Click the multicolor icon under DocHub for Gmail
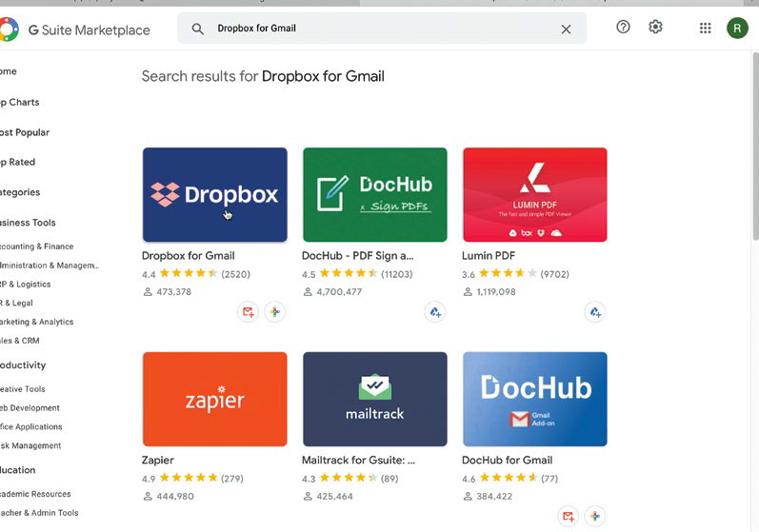The width and height of the screenshot is (759, 532). pyautogui.click(x=595, y=517)
